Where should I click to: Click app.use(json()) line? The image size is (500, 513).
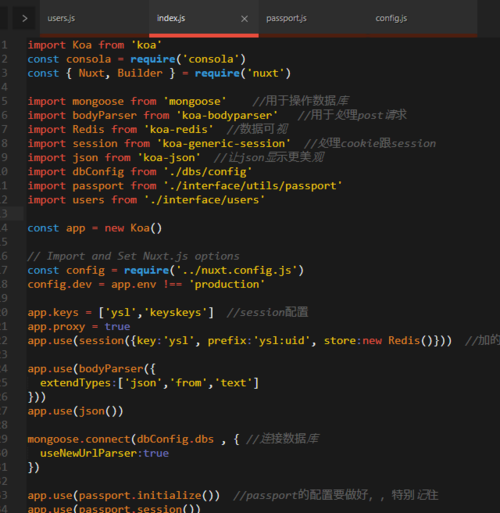[x=75, y=411]
